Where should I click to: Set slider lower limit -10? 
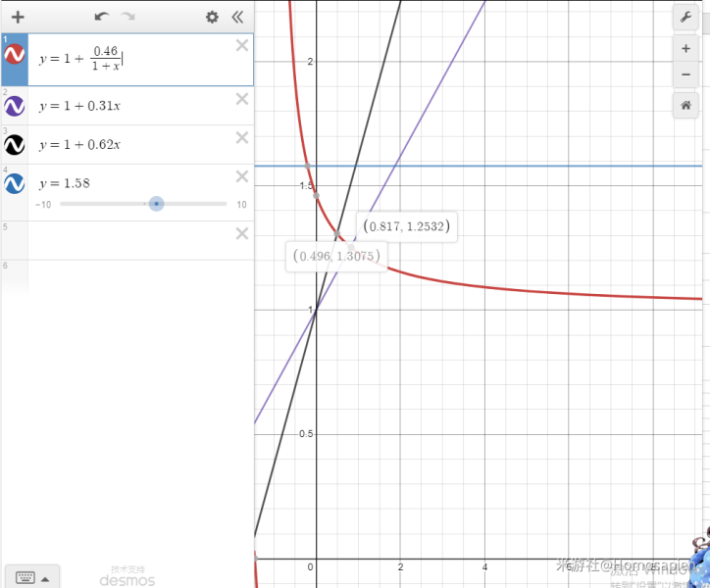tap(43, 205)
